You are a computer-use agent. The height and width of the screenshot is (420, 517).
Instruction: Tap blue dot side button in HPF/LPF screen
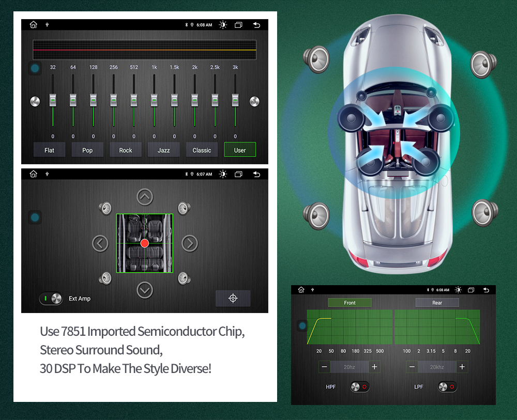302,326
